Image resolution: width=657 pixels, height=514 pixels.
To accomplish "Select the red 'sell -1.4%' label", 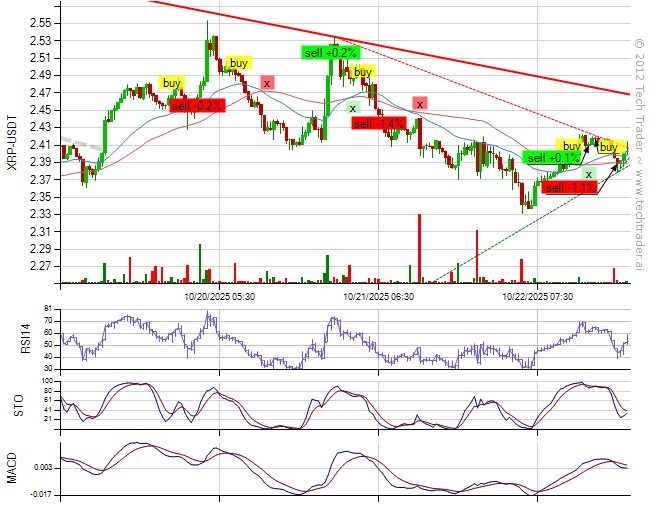I will pos(378,124).
